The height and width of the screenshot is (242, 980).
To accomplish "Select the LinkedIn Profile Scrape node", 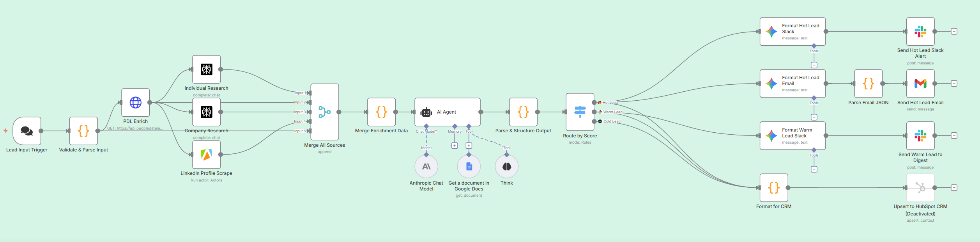I will pyautogui.click(x=206, y=155).
